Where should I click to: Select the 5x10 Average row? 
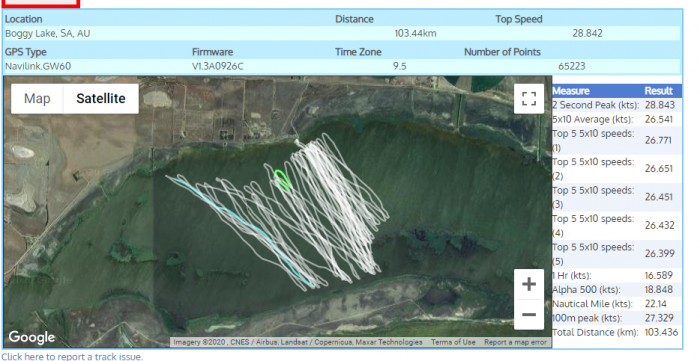[x=617, y=120]
